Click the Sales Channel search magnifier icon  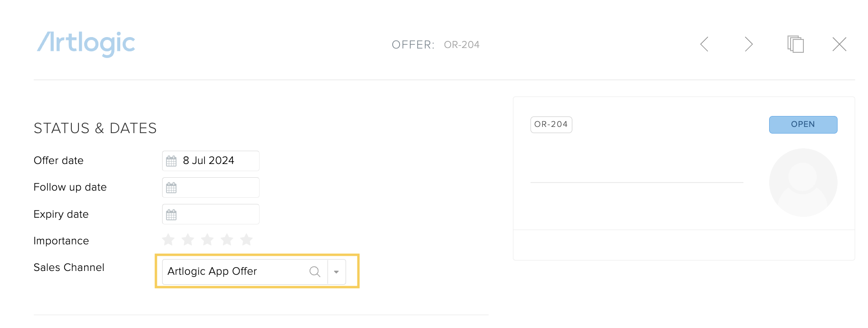pyautogui.click(x=315, y=271)
